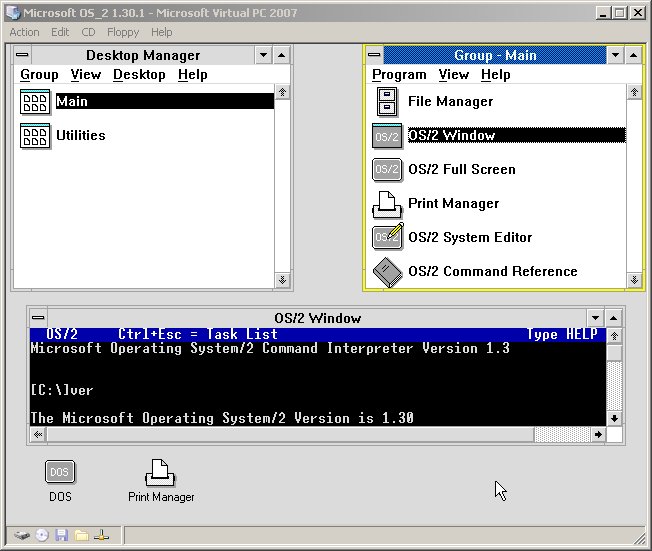Screen dimensions: 652x551
Task: Minimize Desktop Manager with its down arrow button
Action: pos(263,55)
